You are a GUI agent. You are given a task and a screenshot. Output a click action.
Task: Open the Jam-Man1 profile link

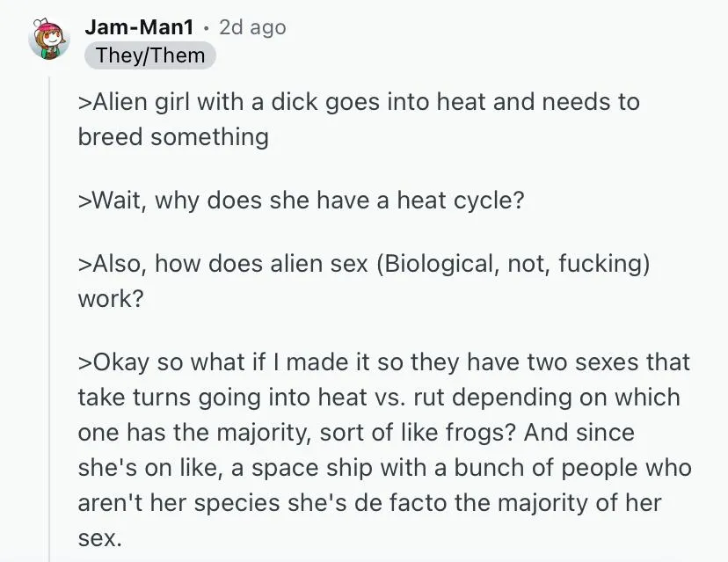[x=139, y=27]
